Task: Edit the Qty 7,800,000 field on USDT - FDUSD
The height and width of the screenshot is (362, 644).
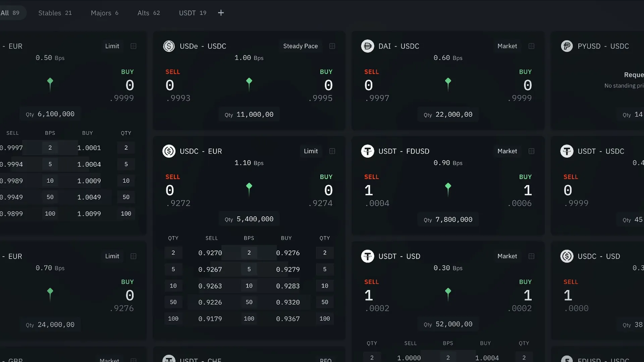Action: (448, 220)
